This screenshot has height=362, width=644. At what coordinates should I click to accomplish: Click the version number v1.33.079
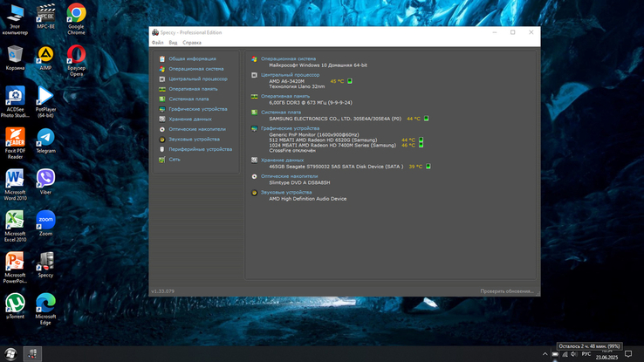[162, 291]
